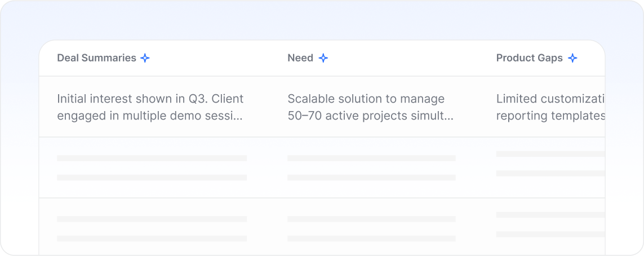Click the Need column header label
Viewport: 644px width, 256px height.
[x=300, y=58]
